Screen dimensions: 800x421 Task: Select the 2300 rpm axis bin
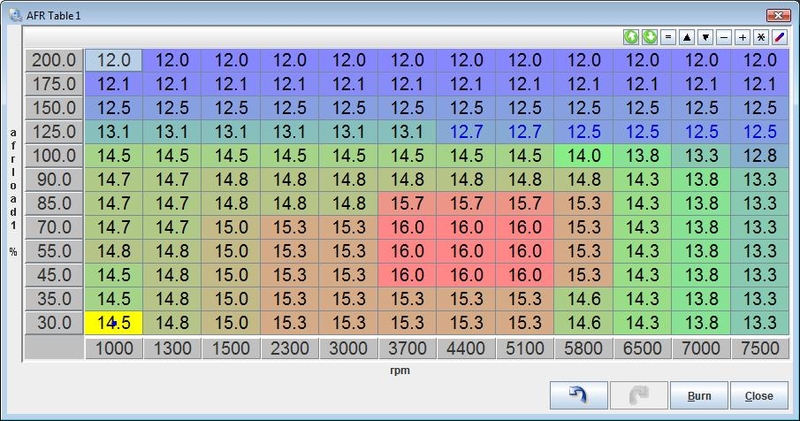tap(290, 348)
